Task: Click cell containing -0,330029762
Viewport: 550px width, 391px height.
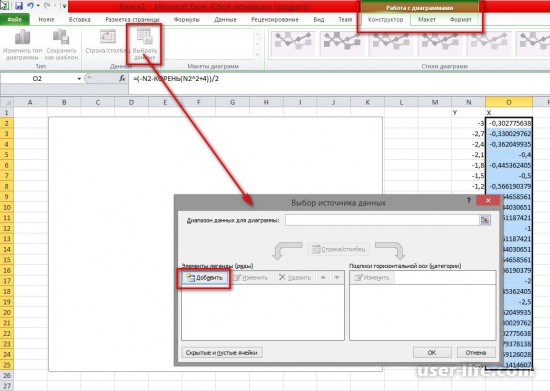Action: click(x=509, y=134)
